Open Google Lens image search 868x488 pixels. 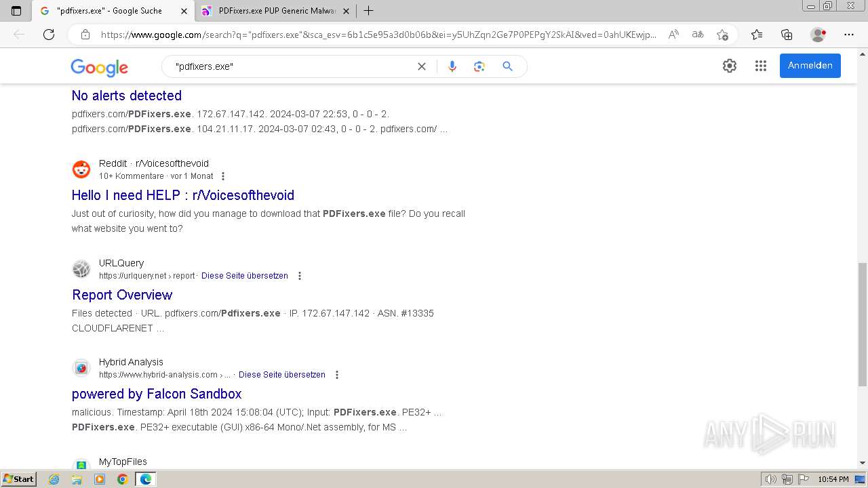[x=479, y=66]
